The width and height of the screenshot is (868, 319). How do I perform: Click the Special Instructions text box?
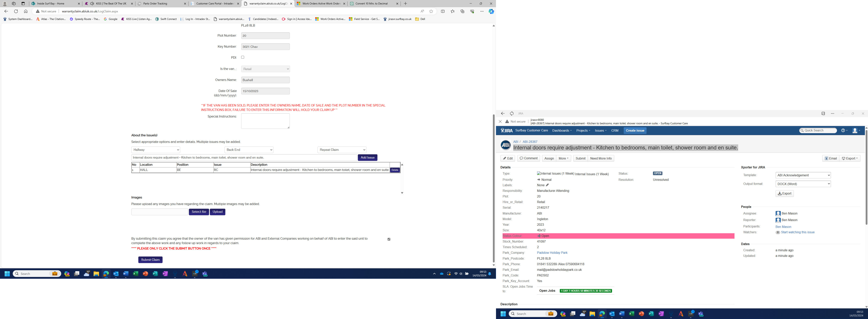click(x=265, y=121)
